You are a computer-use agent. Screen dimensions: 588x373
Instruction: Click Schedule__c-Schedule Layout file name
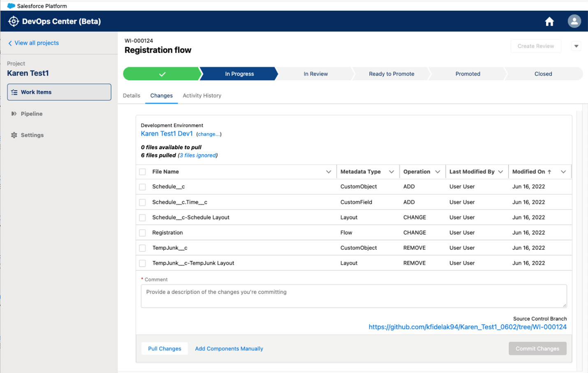191,217
